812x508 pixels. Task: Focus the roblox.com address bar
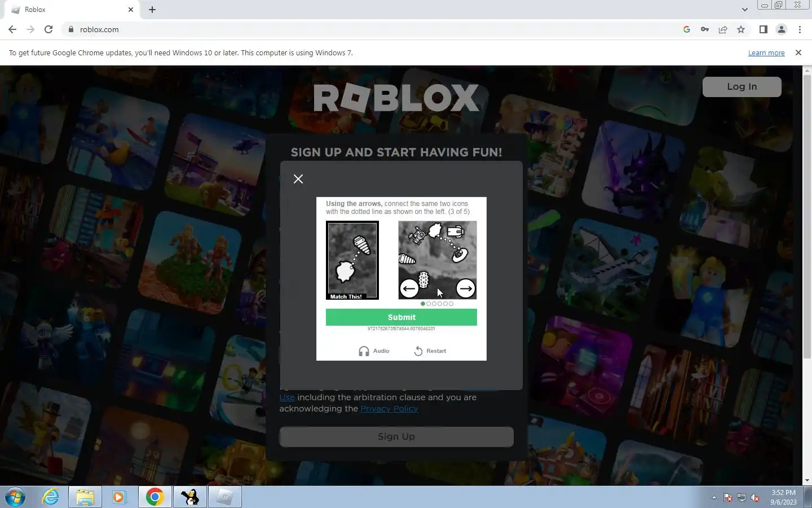click(372, 29)
